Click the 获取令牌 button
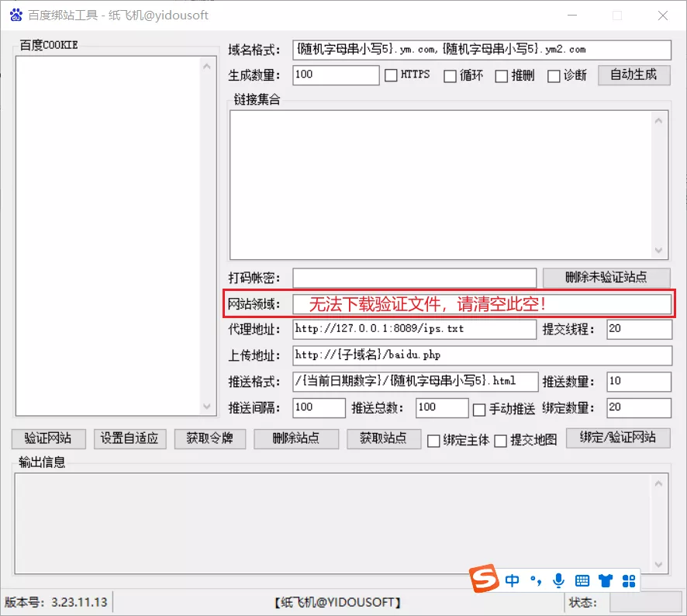Image resolution: width=687 pixels, height=616 pixels. pyautogui.click(x=210, y=438)
